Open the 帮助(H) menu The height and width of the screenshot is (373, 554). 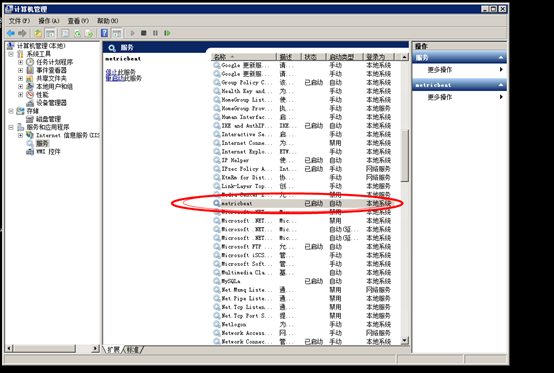(x=108, y=21)
